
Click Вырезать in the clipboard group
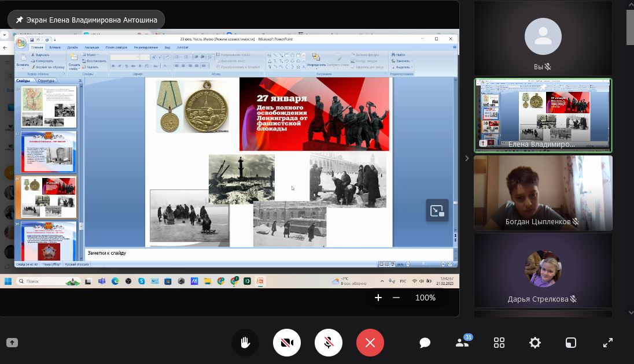[x=40, y=54]
